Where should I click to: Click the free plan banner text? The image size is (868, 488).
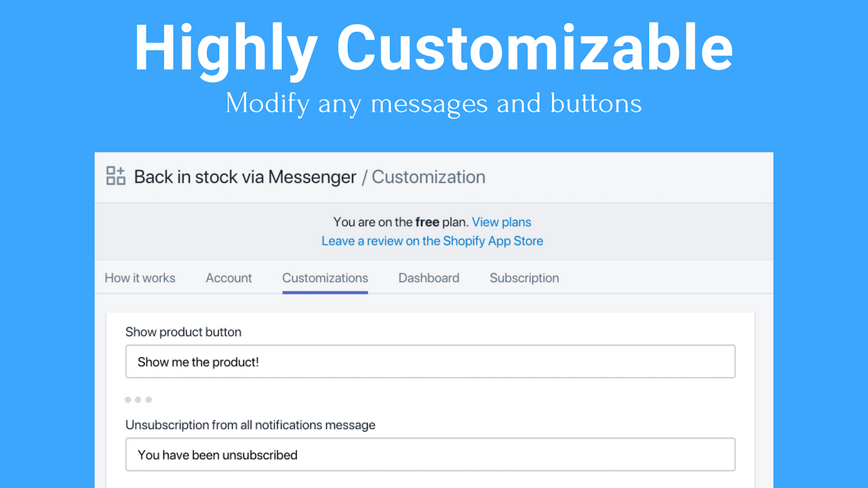pos(400,222)
